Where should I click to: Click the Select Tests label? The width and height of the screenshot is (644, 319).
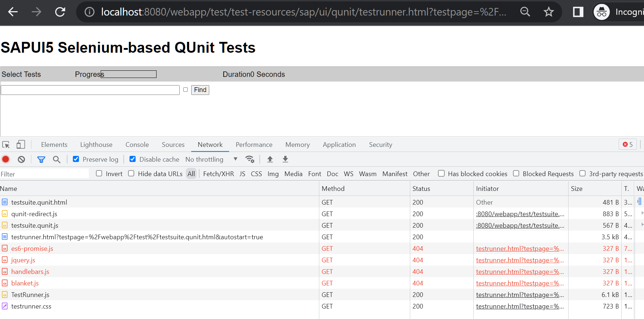21,74
